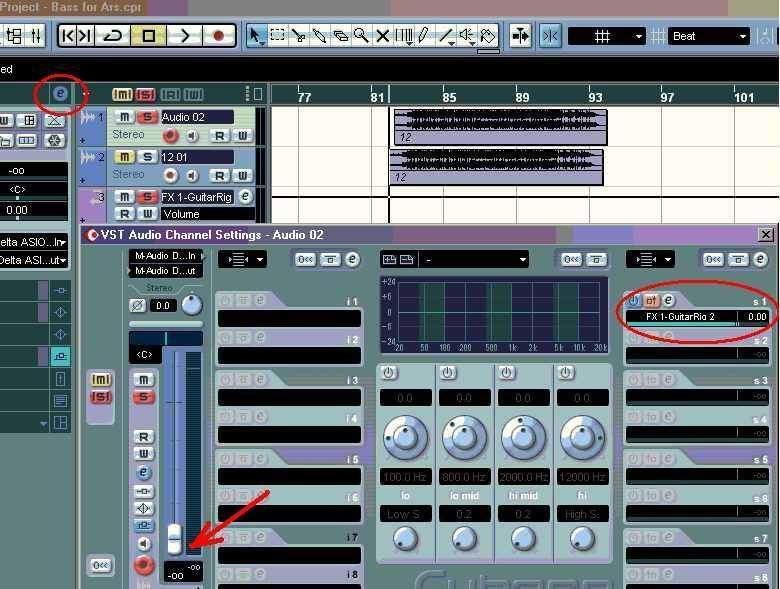Screen dimensions: 780x589
Task: Activate the lo EQ band power button
Action: click(x=389, y=373)
